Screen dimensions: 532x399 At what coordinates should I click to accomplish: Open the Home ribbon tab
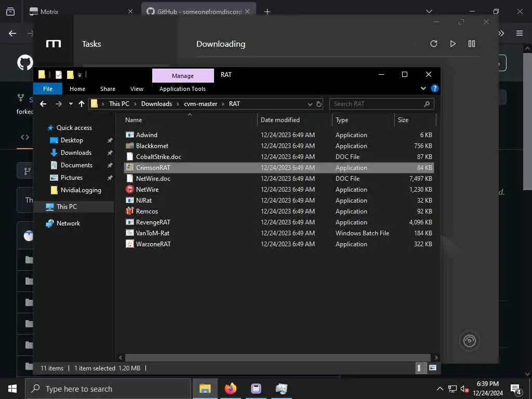point(77,89)
